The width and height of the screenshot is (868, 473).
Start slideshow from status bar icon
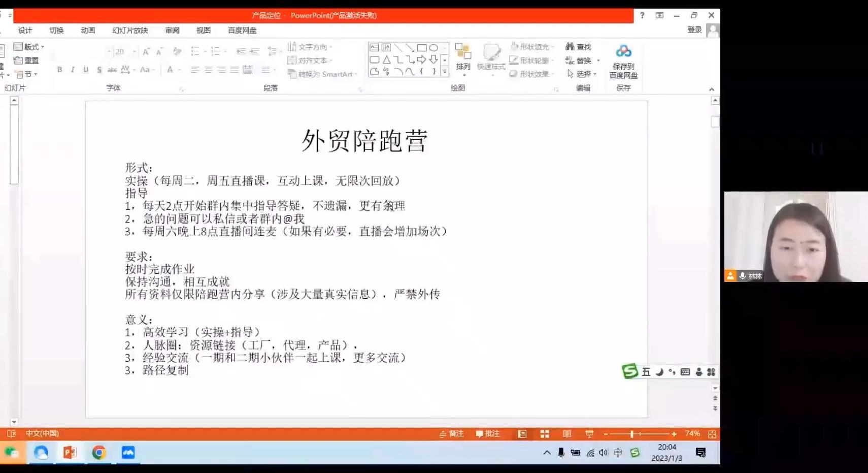589,434
